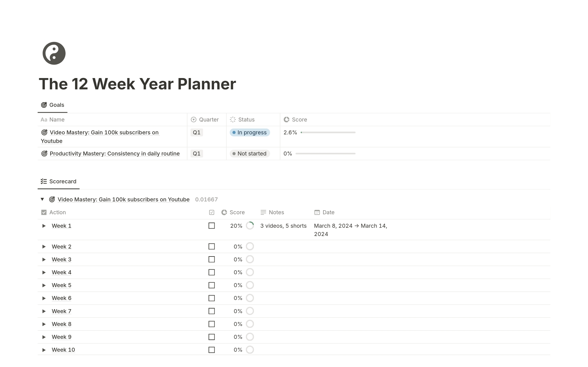Viewport: 588px width, 367px height.
Task: Click the Quarter column header icon
Action: [193, 119]
